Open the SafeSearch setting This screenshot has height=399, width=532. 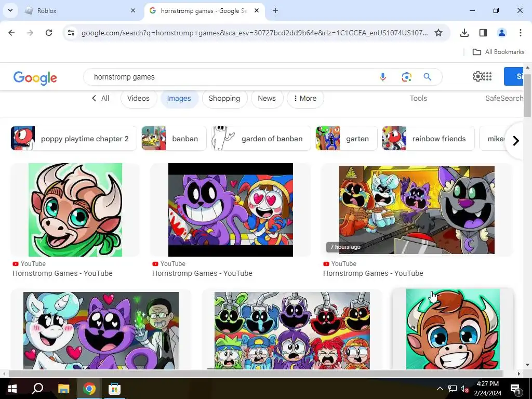tap(504, 98)
